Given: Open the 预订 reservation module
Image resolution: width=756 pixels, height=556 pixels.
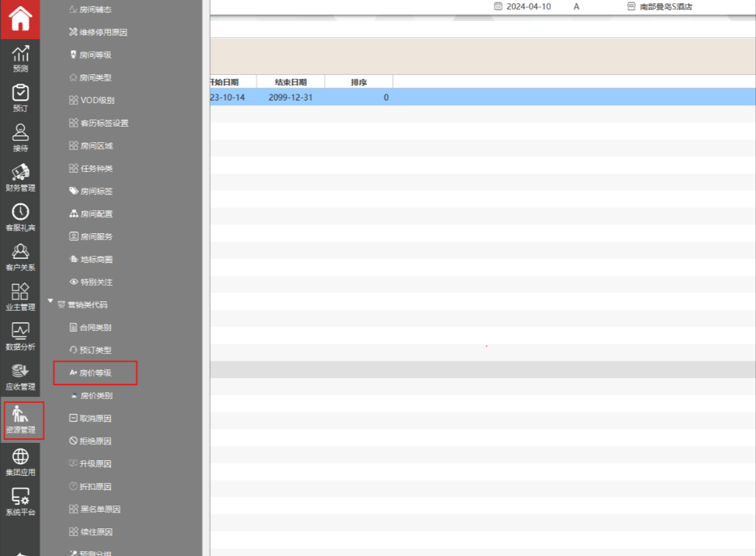Looking at the screenshot, I should click(20, 98).
